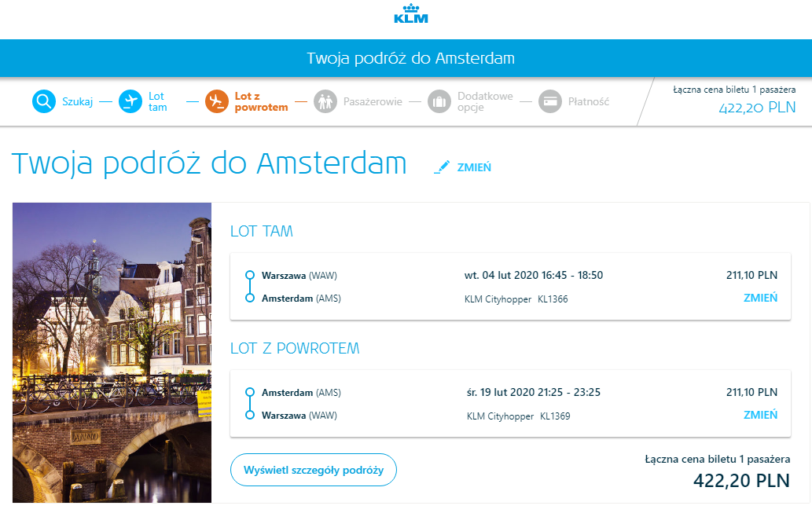Click the Płatność credit card icon
The width and height of the screenshot is (812, 513).
point(550,101)
